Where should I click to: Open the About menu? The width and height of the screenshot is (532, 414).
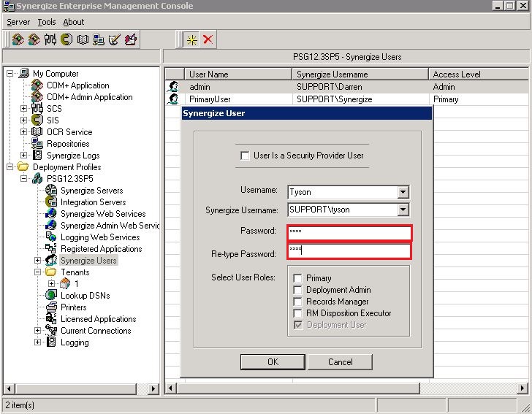(x=74, y=22)
